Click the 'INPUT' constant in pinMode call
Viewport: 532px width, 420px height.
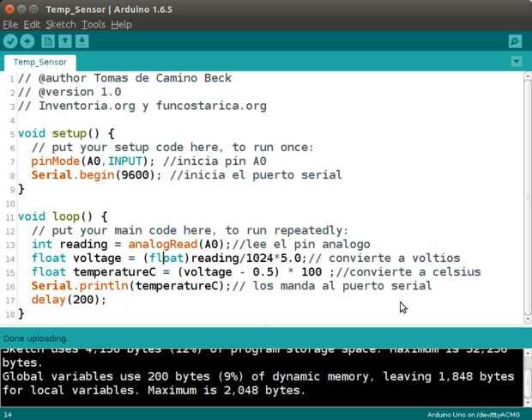click(125, 161)
